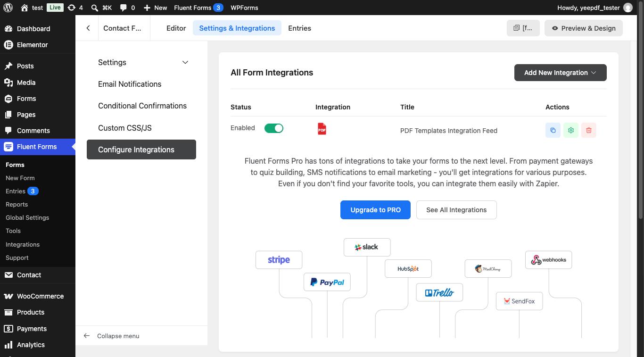Image resolution: width=644 pixels, height=357 pixels.
Task: Open Global Settings submenu link
Action: pos(27,217)
